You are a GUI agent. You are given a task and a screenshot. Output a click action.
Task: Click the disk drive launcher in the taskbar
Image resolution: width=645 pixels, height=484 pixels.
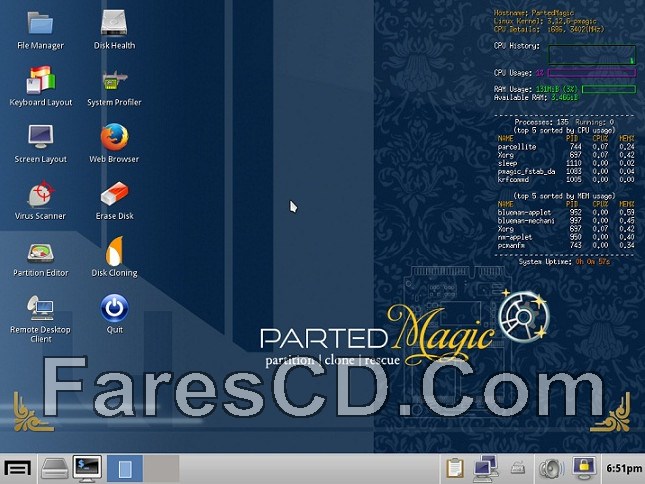(55, 469)
